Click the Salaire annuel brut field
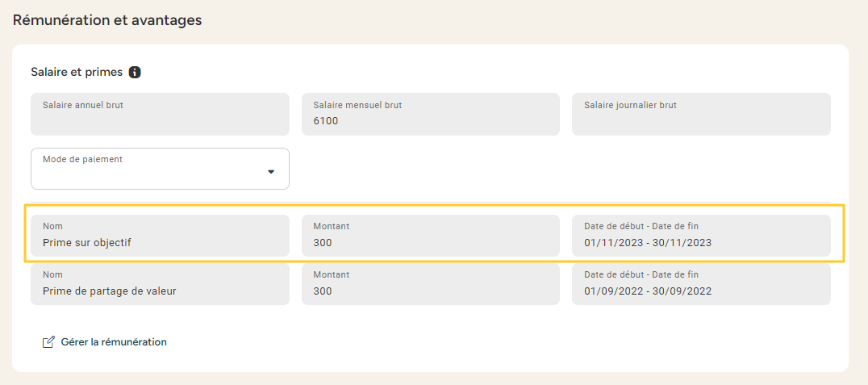 (160, 114)
